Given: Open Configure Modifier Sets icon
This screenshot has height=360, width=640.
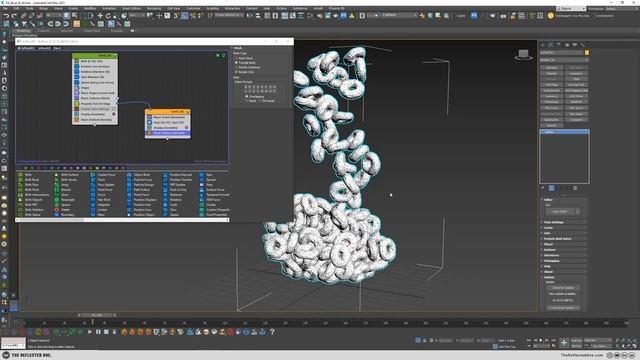Looking at the screenshot, I should click(575, 188).
